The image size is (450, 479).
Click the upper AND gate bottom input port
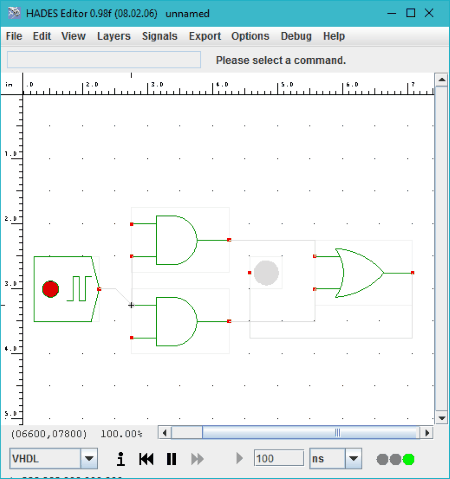(132, 256)
